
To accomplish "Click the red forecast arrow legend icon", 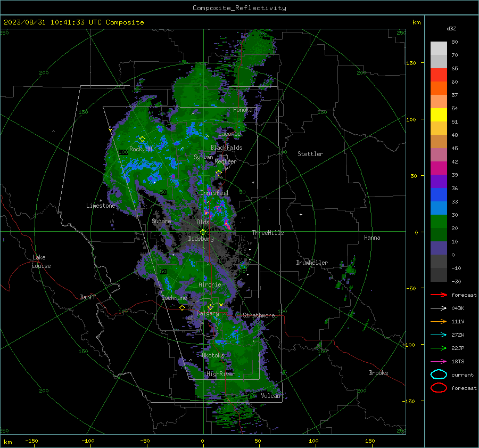I will pos(439,295).
